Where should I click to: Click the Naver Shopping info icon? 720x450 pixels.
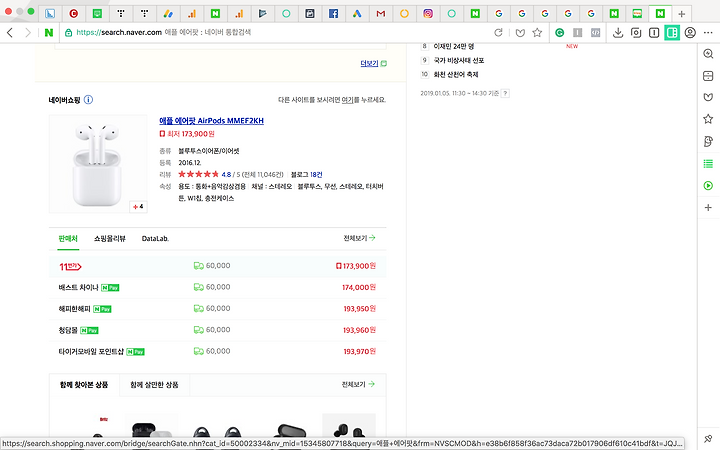coord(89,100)
